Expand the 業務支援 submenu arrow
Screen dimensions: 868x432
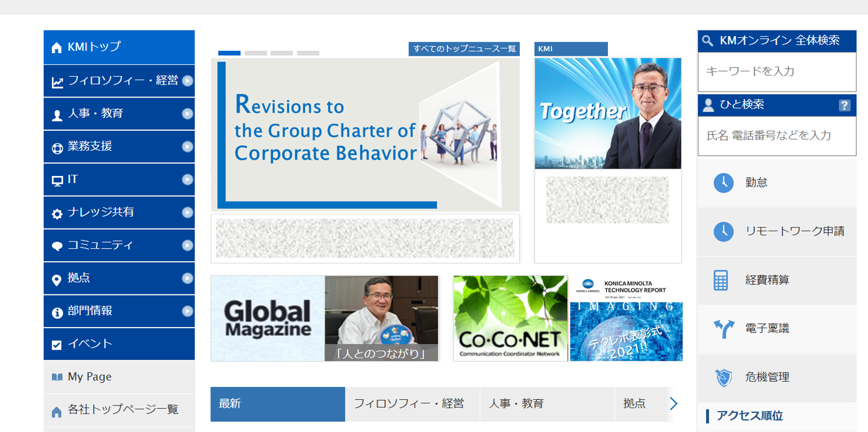(x=187, y=146)
